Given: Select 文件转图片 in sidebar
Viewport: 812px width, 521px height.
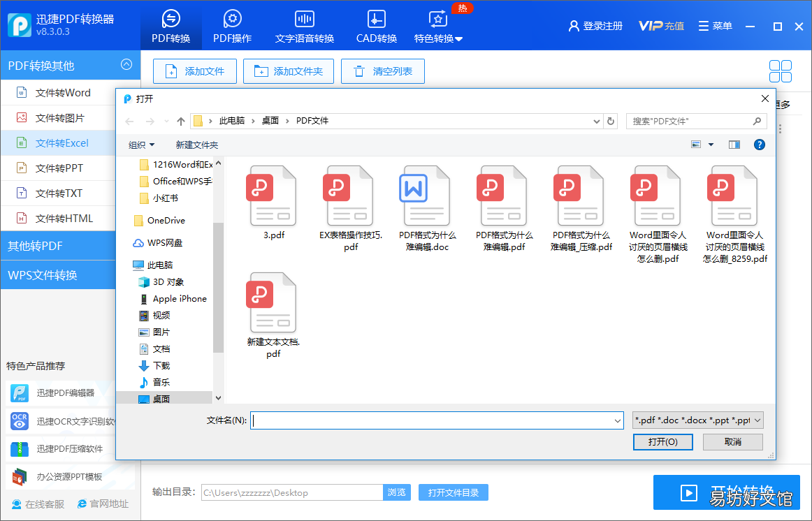Looking at the screenshot, I should [x=59, y=118].
